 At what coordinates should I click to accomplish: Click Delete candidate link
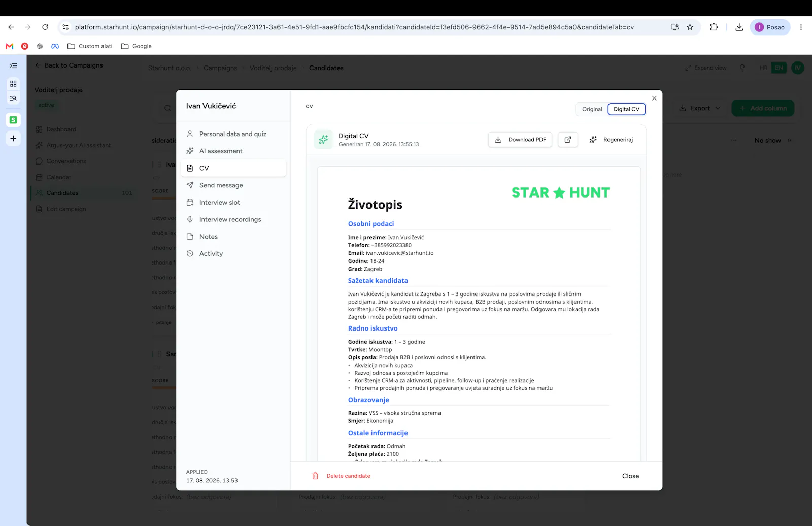[x=348, y=476]
